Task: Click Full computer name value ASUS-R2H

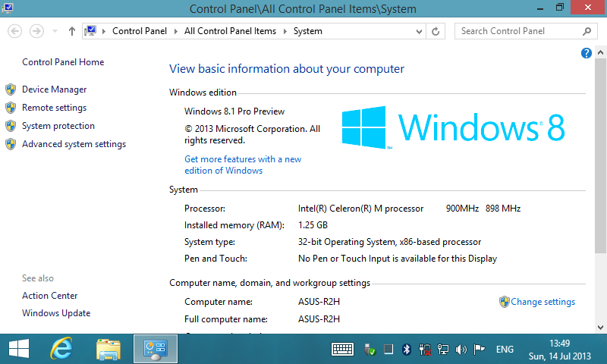Action: point(319,319)
